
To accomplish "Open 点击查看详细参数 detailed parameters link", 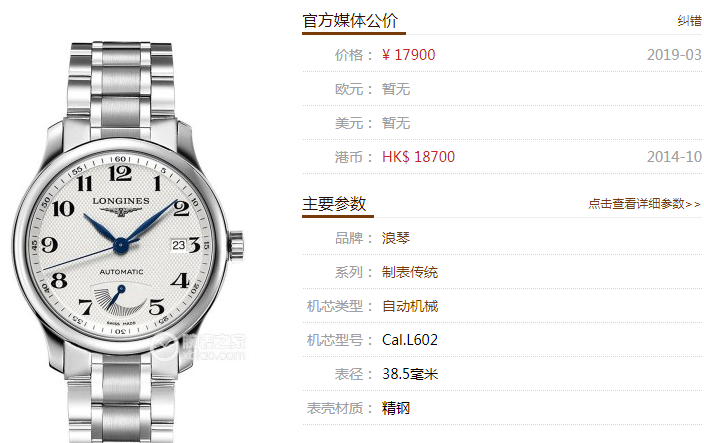I will click(644, 204).
